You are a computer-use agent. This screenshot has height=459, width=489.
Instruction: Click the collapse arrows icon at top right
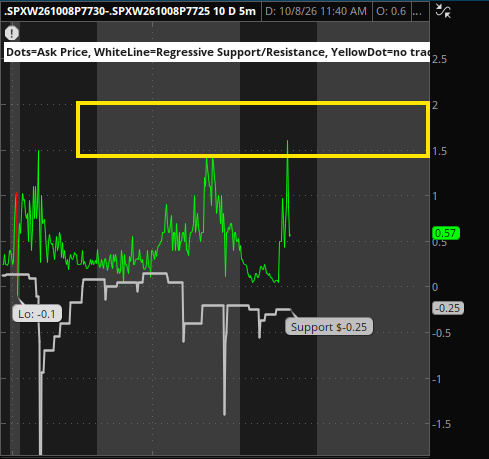pyautogui.click(x=443, y=11)
